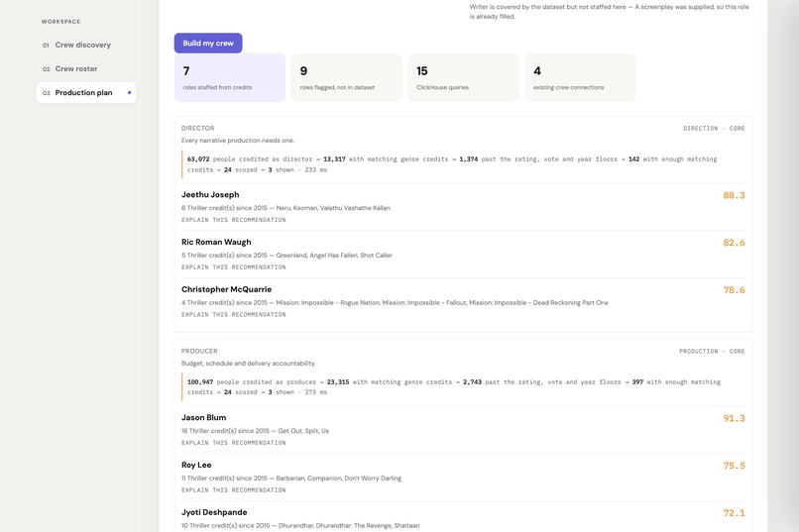
Task: Explain the Jason Blum recommendation
Action: tap(233, 443)
